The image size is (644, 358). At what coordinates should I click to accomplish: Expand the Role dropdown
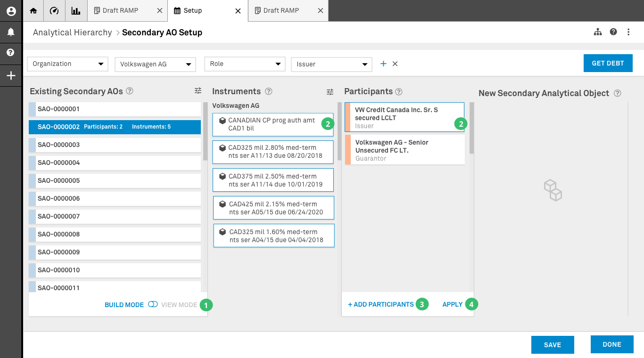(x=245, y=64)
